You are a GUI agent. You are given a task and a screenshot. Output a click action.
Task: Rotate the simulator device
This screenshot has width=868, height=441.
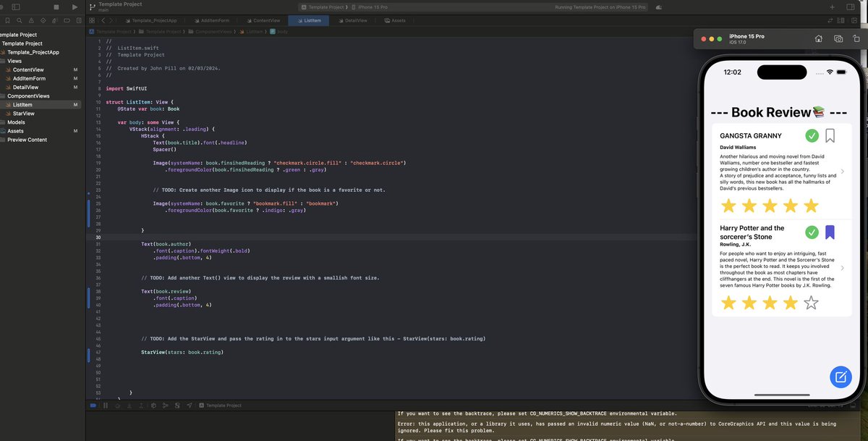[x=856, y=39]
